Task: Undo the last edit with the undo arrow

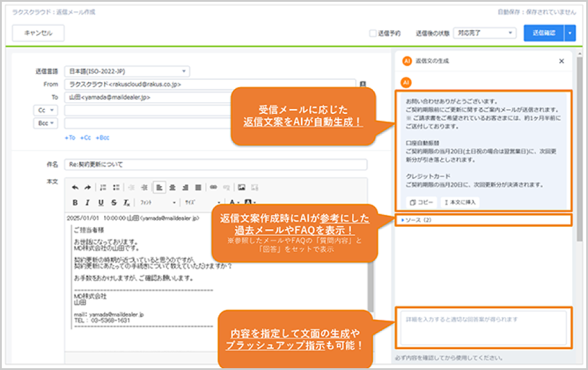Action: point(75,187)
